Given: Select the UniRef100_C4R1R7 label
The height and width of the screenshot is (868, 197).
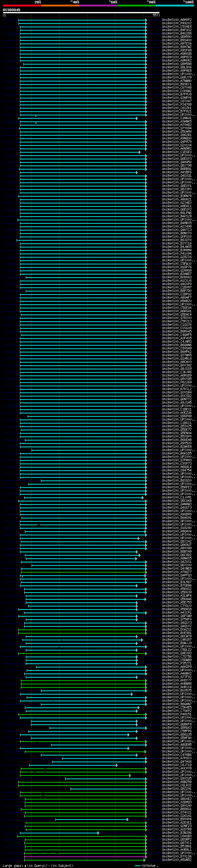Looking at the screenshot, I should click(x=177, y=640).
